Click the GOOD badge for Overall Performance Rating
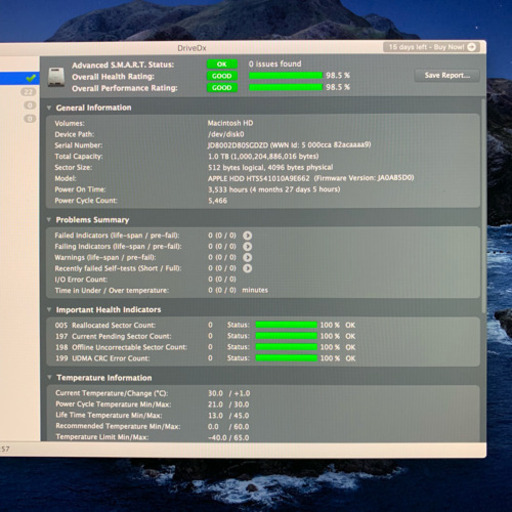Viewport: 512px width, 512px height. click(x=222, y=87)
